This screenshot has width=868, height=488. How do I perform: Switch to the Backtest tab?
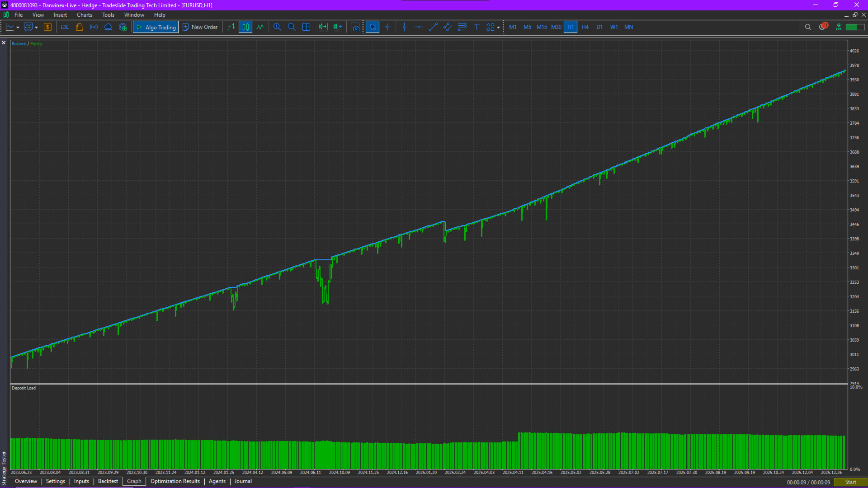[108, 481]
